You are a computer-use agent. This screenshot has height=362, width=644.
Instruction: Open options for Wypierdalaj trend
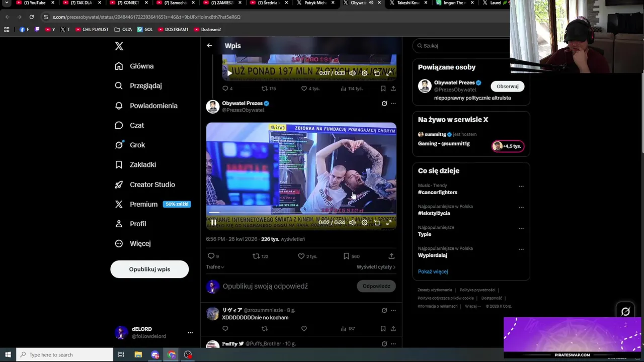(x=521, y=249)
